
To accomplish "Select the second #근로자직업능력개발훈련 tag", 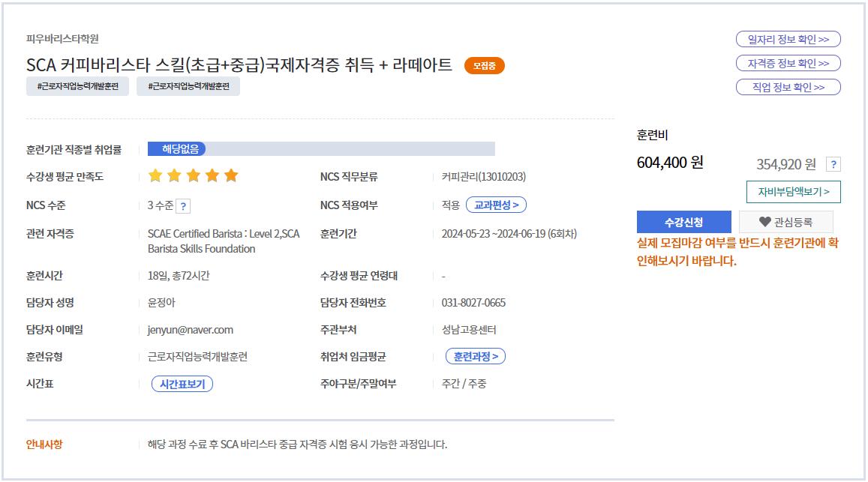I will [188, 87].
